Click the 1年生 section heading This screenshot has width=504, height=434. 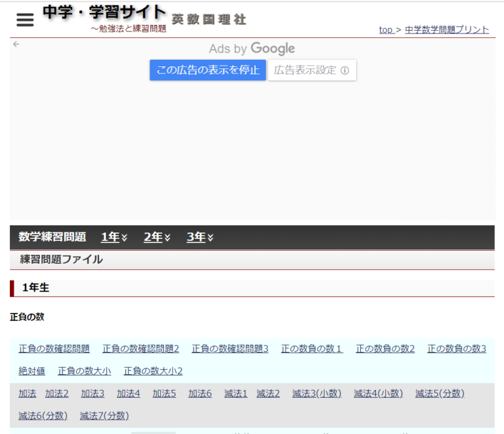35,288
